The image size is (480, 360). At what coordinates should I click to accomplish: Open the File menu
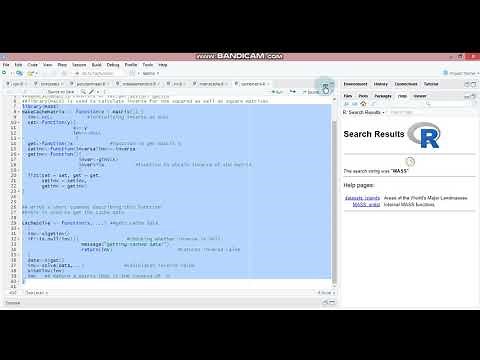tap(6, 65)
